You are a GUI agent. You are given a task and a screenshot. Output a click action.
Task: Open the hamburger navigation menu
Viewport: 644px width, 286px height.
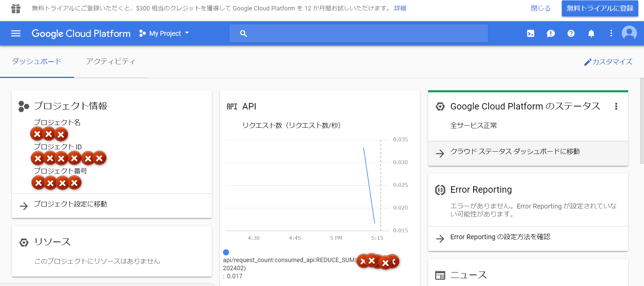click(x=16, y=33)
